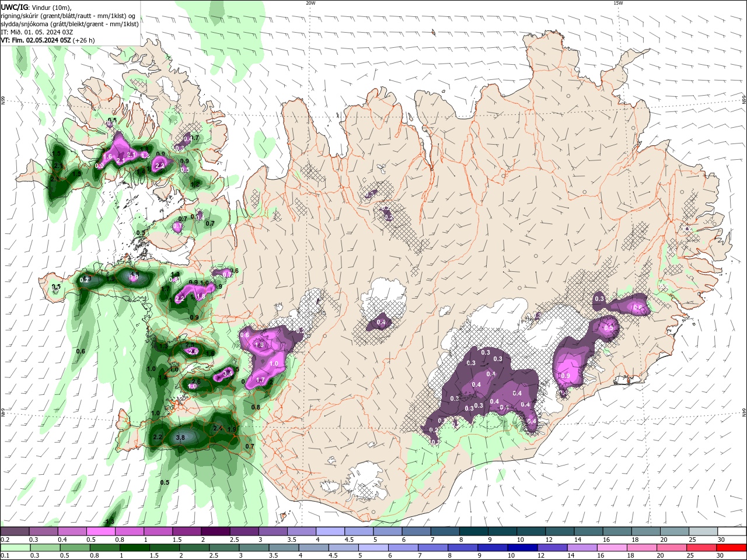The height and width of the screenshot is (560, 747).
Task: Click the 4 swatch in the rain legend row
Action: coord(315,548)
